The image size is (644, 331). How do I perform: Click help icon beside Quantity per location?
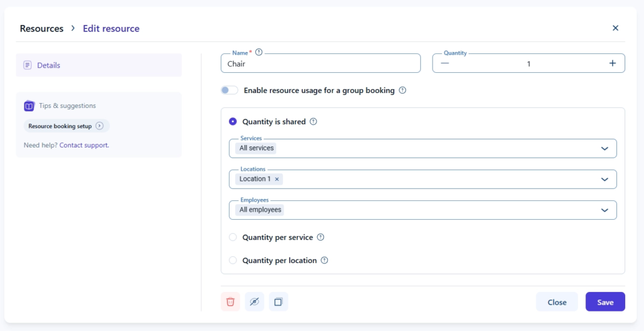325,260
